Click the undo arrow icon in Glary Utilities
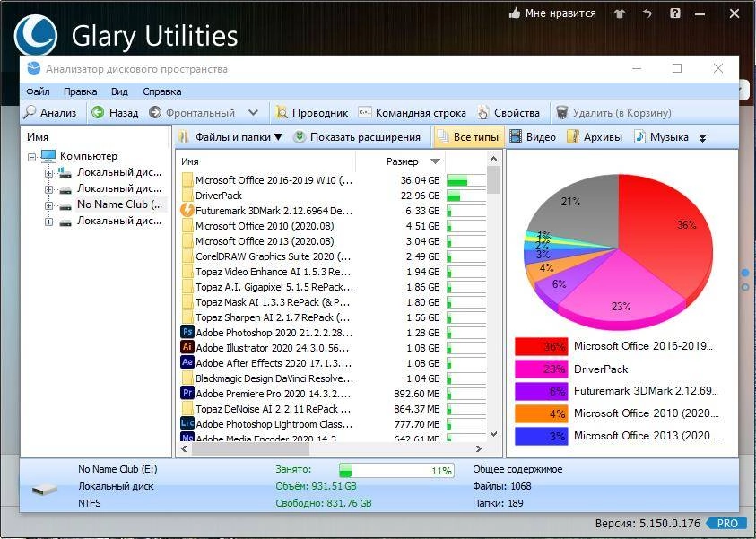 coord(647,13)
